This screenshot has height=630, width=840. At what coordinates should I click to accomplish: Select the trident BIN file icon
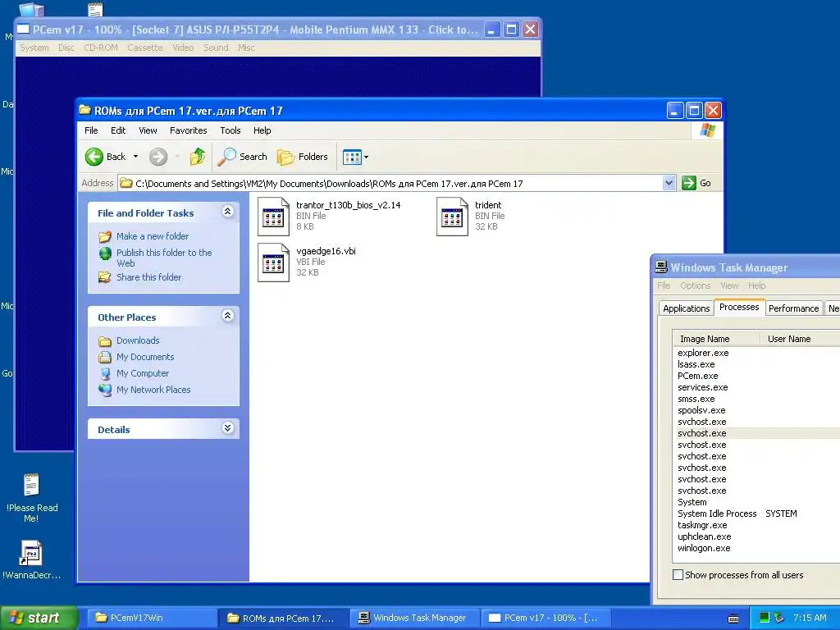pyautogui.click(x=452, y=217)
